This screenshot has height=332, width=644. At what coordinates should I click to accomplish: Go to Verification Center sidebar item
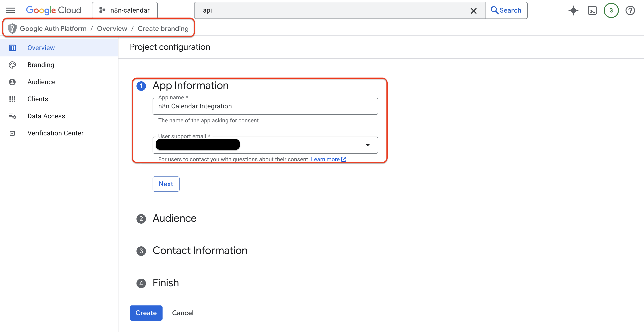click(x=55, y=133)
